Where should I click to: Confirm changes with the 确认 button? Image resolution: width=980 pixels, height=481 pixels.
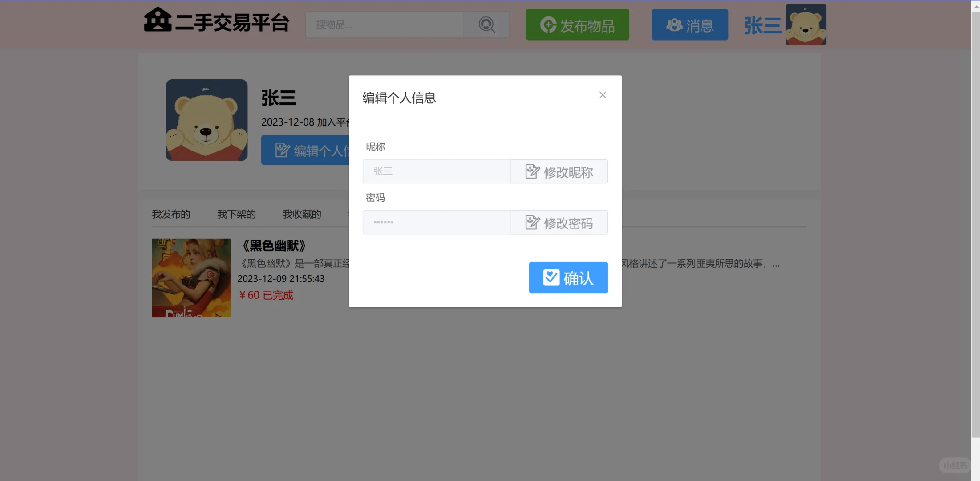click(568, 277)
